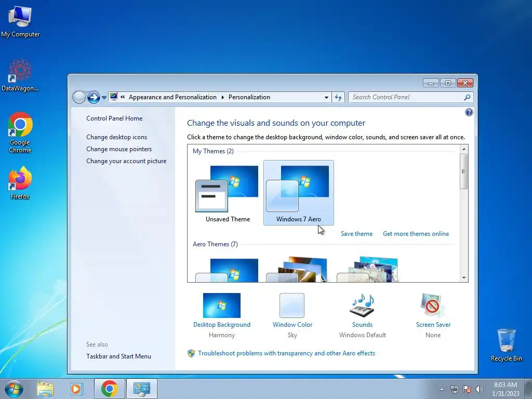Open Change desktop icons link

coord(117,137)
